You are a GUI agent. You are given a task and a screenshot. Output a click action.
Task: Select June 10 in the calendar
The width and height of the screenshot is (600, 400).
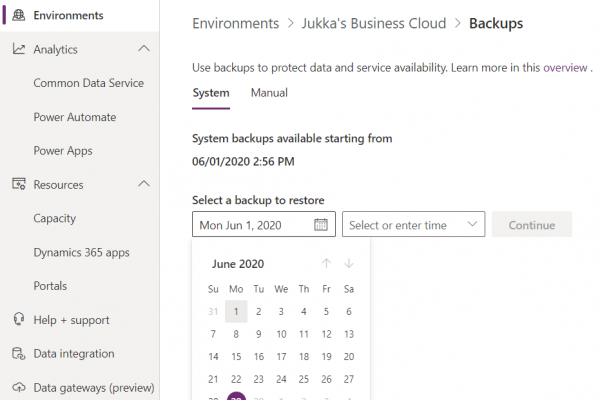(281, 334)
